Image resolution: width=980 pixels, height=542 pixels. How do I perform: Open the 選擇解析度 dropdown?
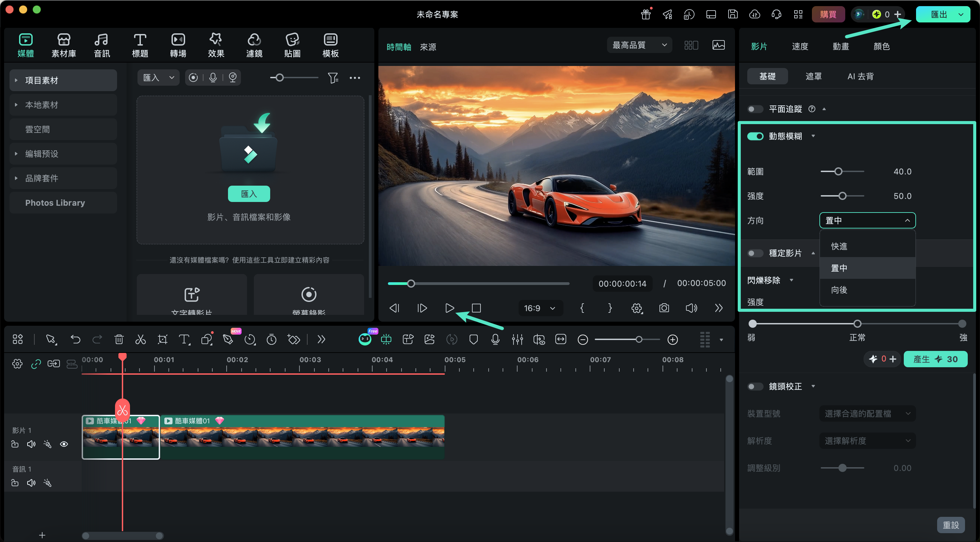867,441
